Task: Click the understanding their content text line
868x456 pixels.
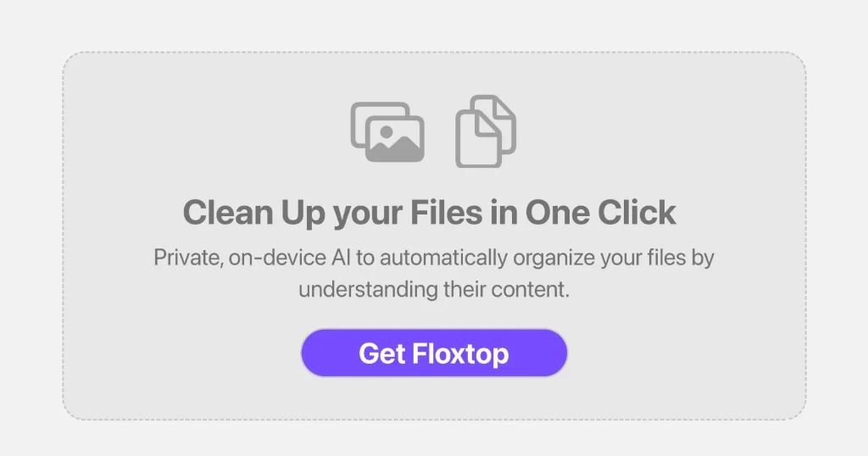Action: 434,289
